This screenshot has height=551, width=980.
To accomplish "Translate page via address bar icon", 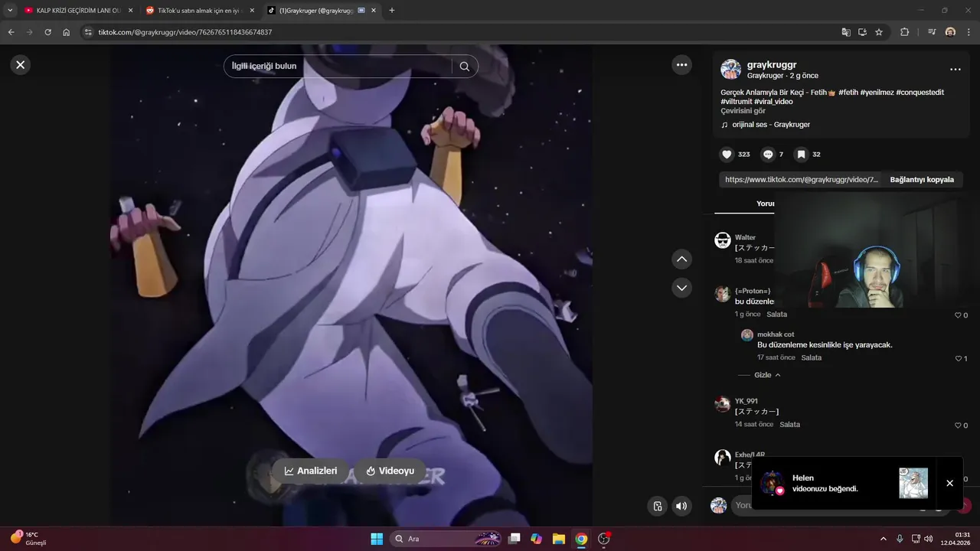I will 846,32.
